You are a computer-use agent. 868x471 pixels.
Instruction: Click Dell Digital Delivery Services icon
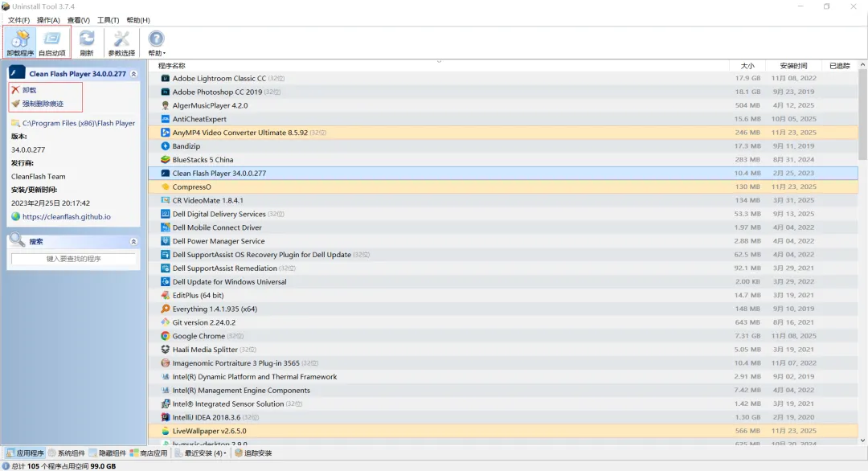coord(165,214)
